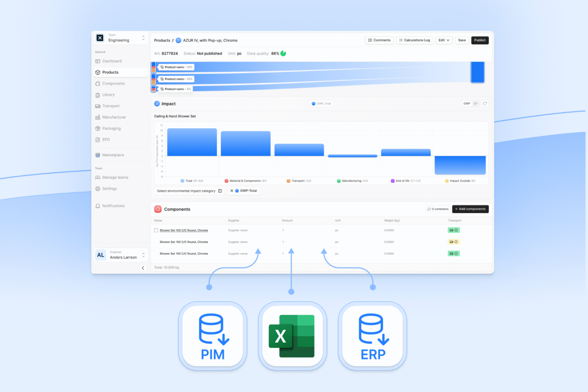Click the Publish button

(x=480, y=40)
